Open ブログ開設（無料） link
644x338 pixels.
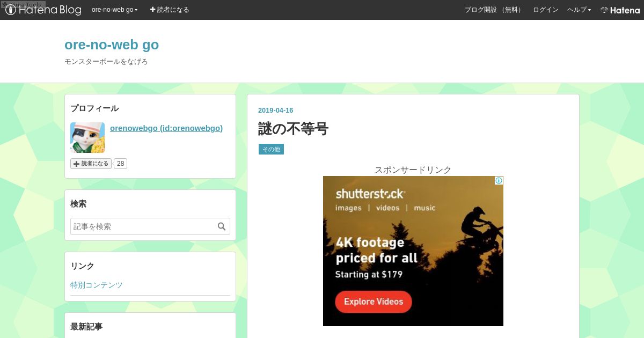(x=494, y=10)
